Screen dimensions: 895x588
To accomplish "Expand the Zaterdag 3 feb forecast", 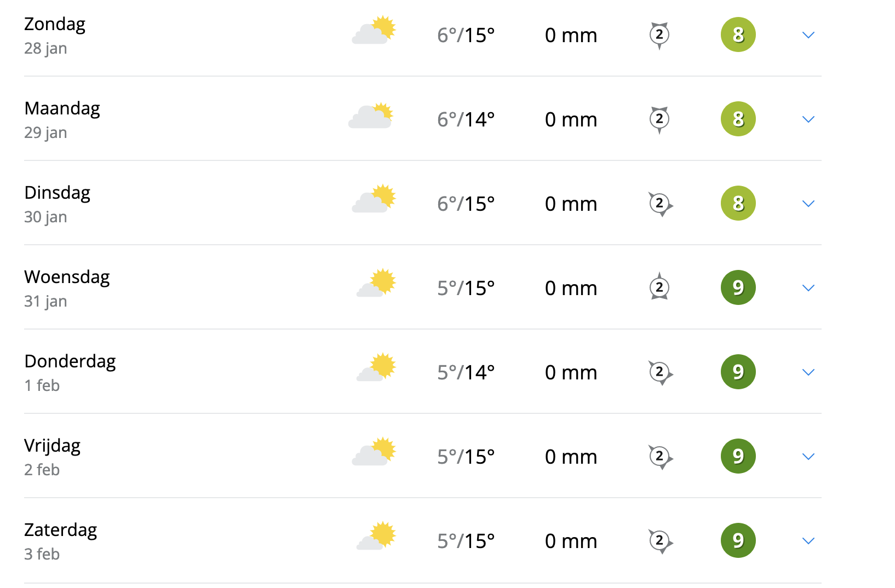I will [808, 541].
